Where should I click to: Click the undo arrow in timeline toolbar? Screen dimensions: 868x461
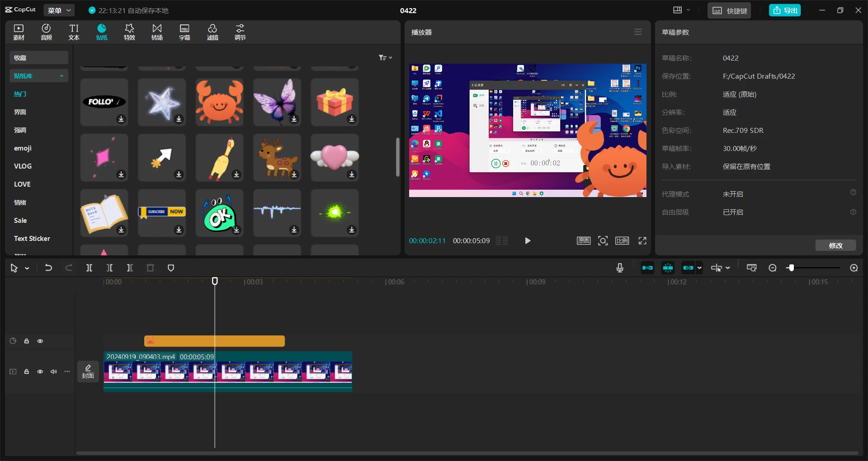pyautogui.click(x=48, y=268)
